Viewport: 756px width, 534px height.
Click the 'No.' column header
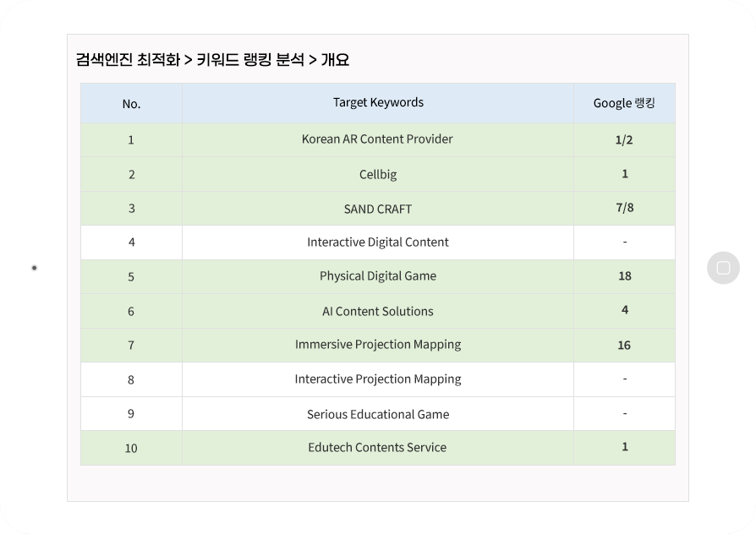click(x=131, y=104)
